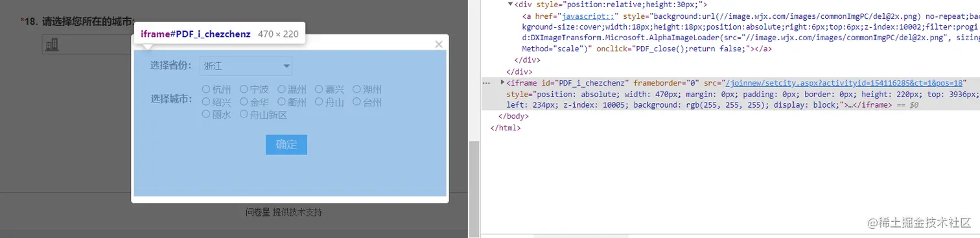Choose the 舟山 radio button
The height and width of the screenshot is (238, 980).
click(x=320, y=102)
